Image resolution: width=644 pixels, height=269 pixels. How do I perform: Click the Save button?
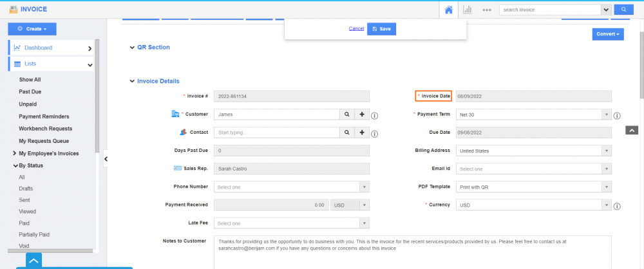click(x=381, y=29)
